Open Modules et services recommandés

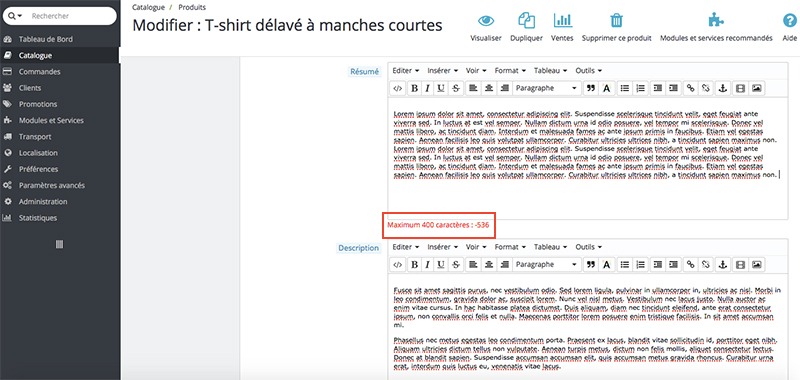(x=716, y=28)
